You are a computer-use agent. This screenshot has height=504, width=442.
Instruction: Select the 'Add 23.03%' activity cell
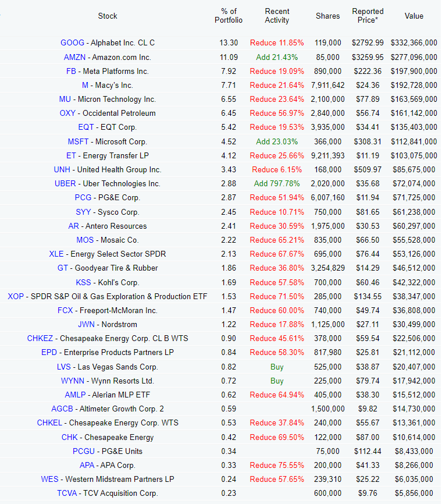[277, 141]
